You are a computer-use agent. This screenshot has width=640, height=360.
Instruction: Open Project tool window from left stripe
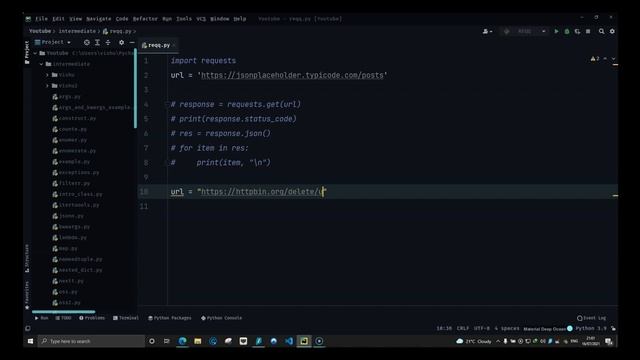[27, 52]
